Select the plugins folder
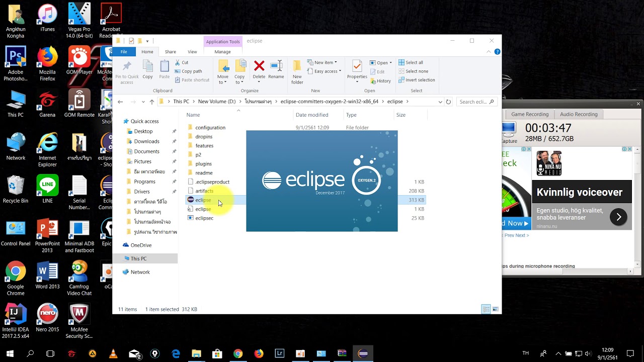Screen dimensions: 644x362 click(203, 164)
